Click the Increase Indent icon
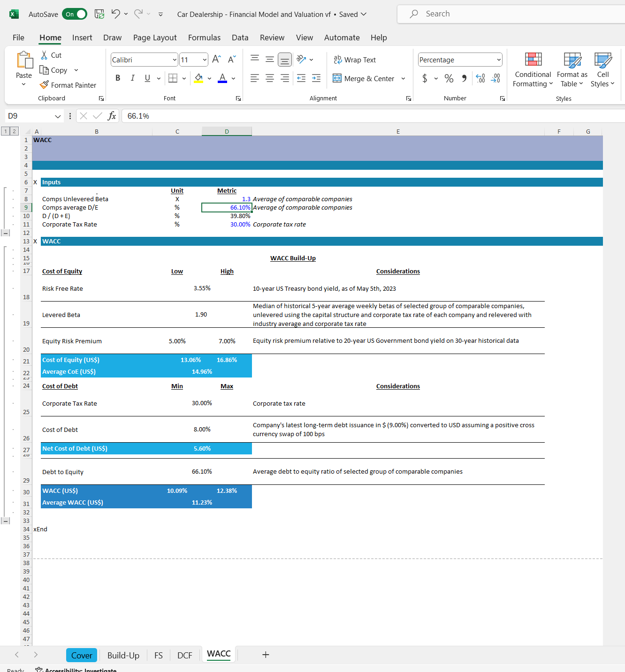 [316, 78]
